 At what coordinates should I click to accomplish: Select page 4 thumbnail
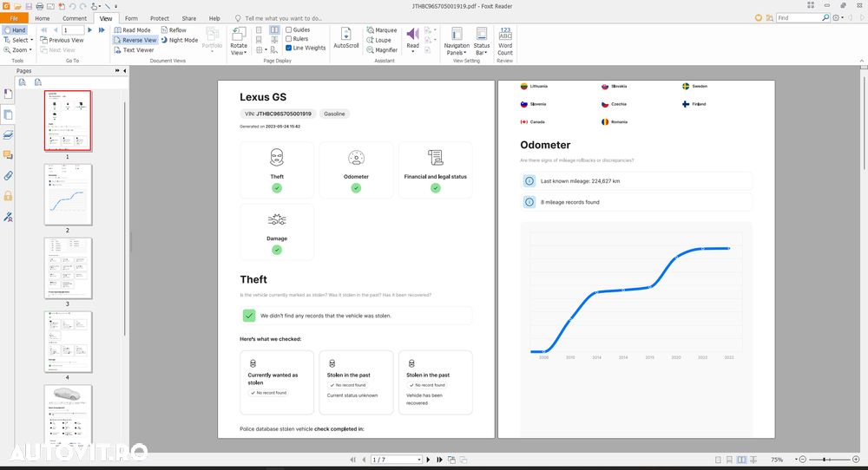pos(68,342)
